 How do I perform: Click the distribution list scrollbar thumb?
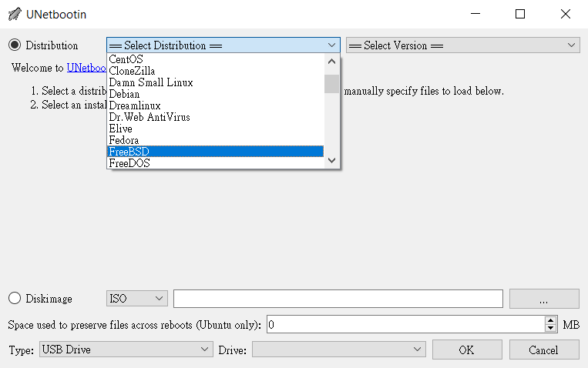pos(331,84)
